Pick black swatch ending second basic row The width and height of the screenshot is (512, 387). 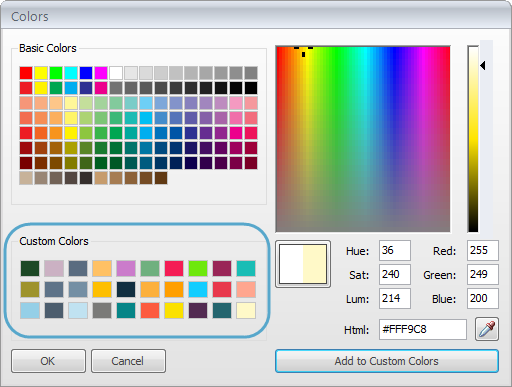[251, 88]
